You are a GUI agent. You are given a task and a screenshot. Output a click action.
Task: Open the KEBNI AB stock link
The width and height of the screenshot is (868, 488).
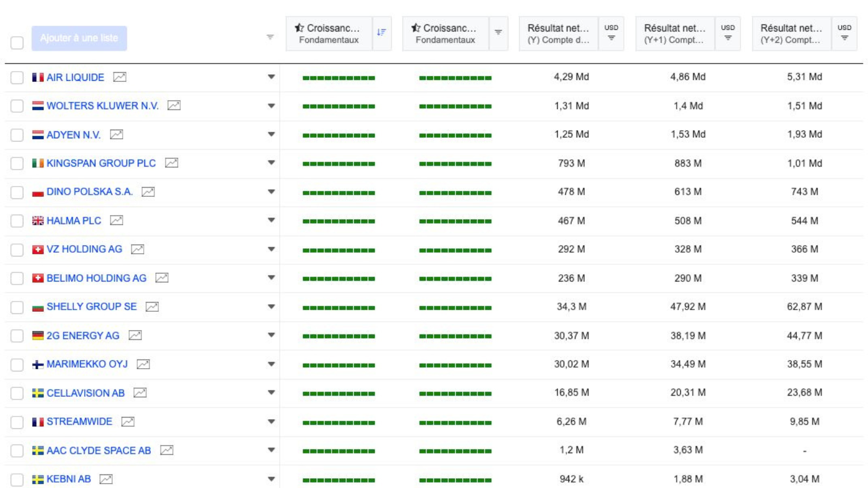69,479
